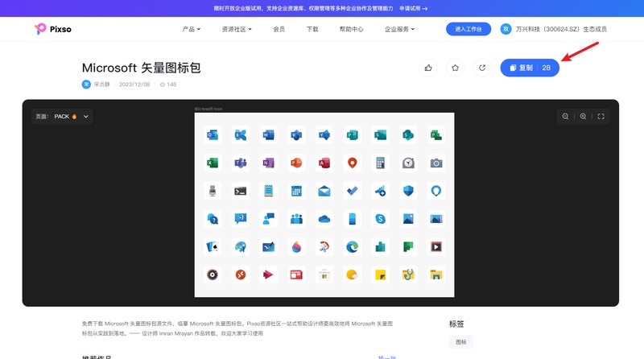
Task: Select the File Explorer folder icon
Action: click(436, 274)
